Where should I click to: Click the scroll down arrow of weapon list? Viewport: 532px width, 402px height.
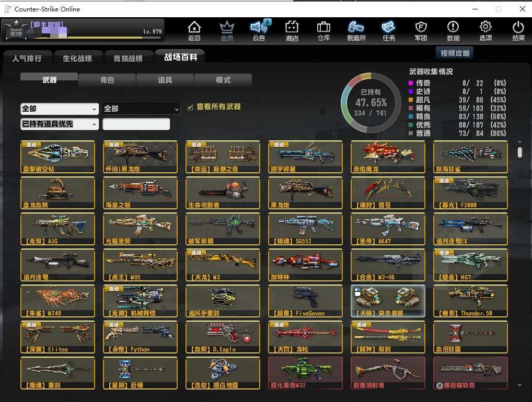(x=520, y=385)
